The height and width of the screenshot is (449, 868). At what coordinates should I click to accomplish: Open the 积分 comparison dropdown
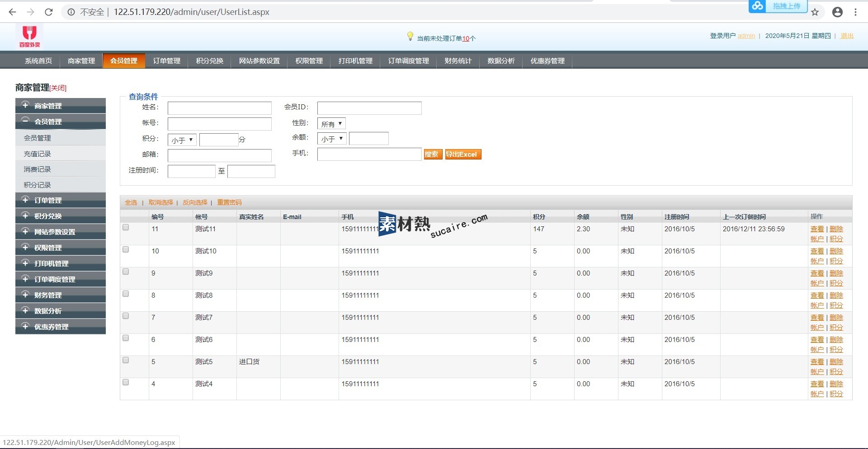tap(182, 140)
